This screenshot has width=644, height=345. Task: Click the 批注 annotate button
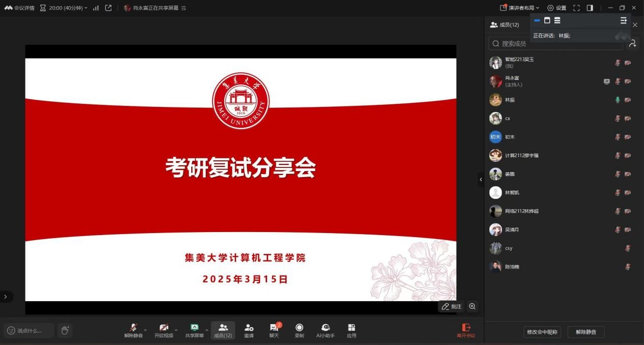coord(451,306)
